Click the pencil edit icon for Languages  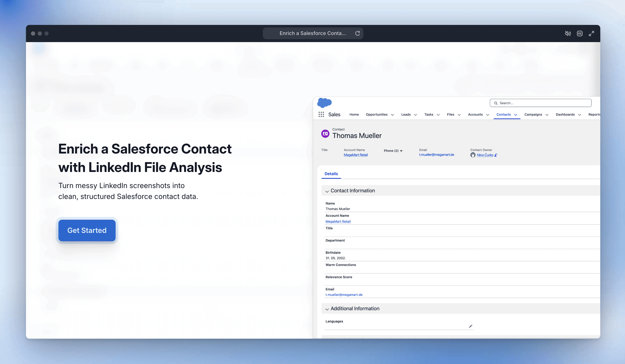coord(470,326)
